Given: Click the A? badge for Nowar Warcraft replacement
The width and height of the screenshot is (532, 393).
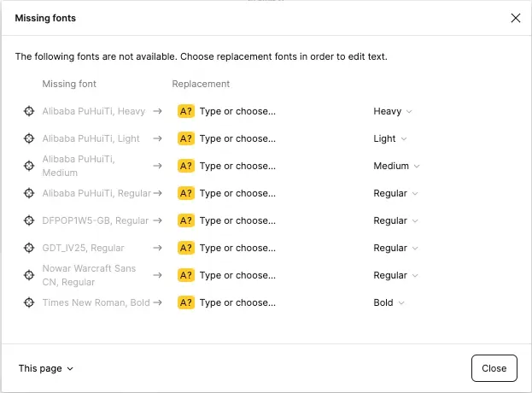Looking at the screenshot, I should pos(186,275).
